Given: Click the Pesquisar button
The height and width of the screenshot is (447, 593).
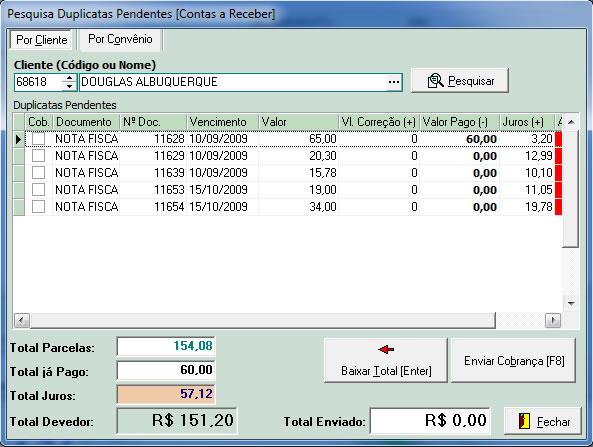Looking at the screenshot, I should click(459, 81).
